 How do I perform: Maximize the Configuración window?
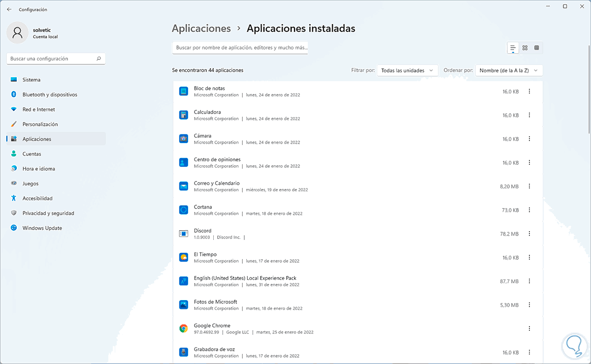tap(565, 6)
